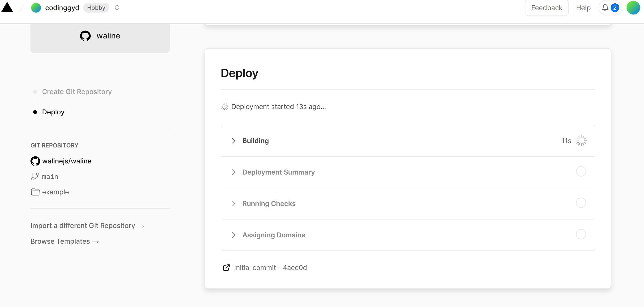This screenshot has width=644, height=307.
Task: Expand the Building section chevron
Action: coord(233,141)
